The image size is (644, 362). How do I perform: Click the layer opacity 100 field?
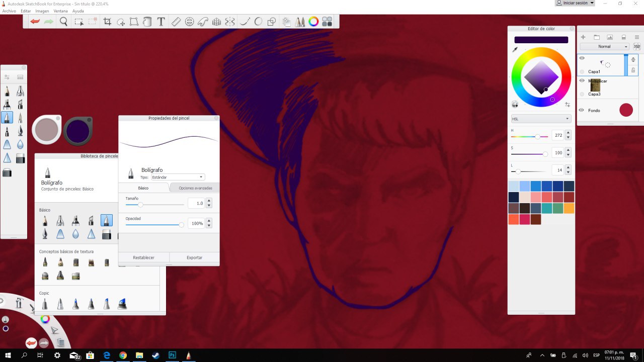(636, 46)
